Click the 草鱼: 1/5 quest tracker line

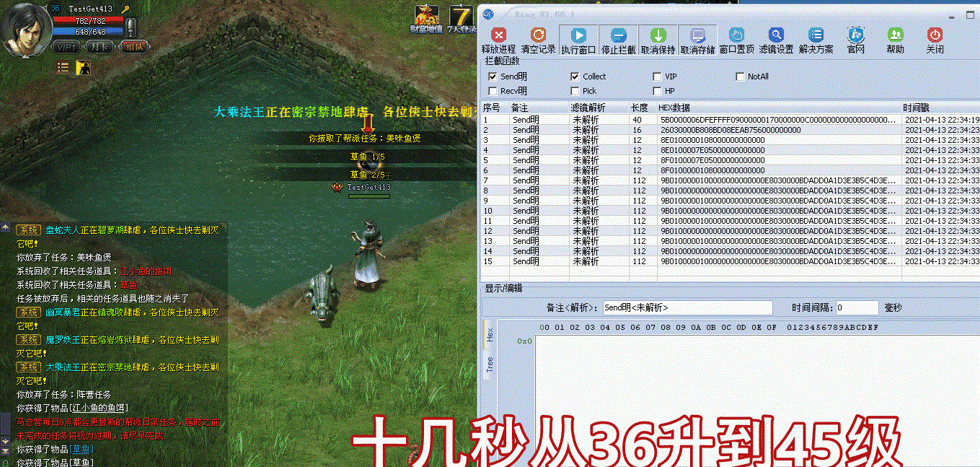pyautogui.click(x=368, y=157)
